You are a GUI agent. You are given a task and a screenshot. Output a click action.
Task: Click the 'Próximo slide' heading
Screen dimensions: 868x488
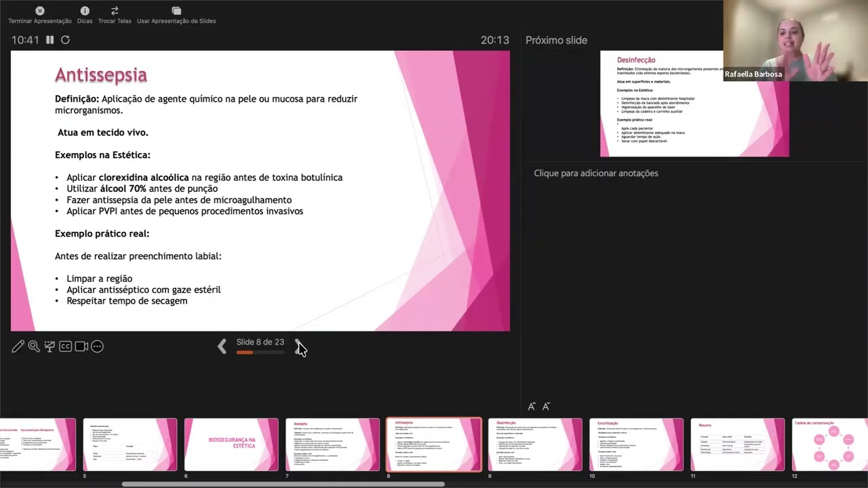[556, 40]
